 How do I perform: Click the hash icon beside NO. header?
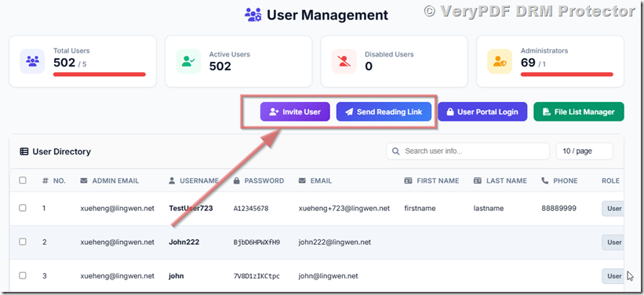(x=45, y=180)
